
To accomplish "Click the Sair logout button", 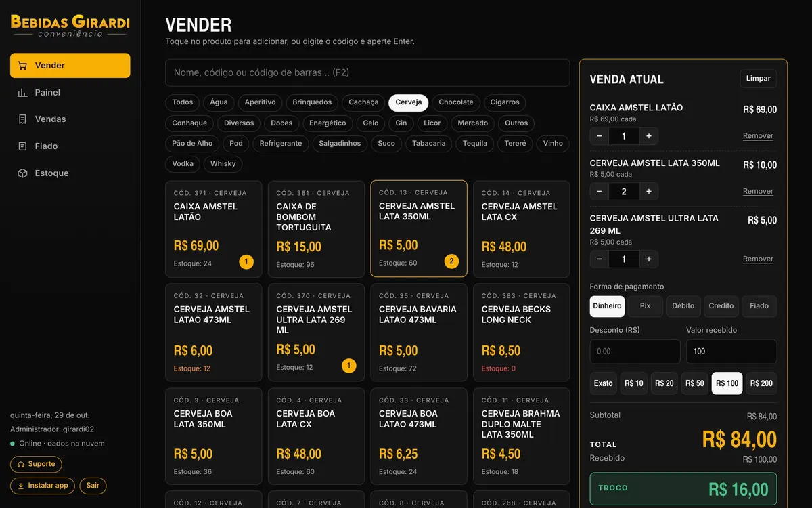I will 93,486.
